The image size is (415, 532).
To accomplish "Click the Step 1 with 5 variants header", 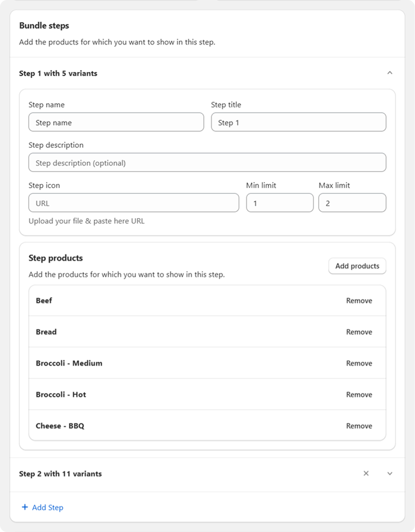I will pos(58,73).
